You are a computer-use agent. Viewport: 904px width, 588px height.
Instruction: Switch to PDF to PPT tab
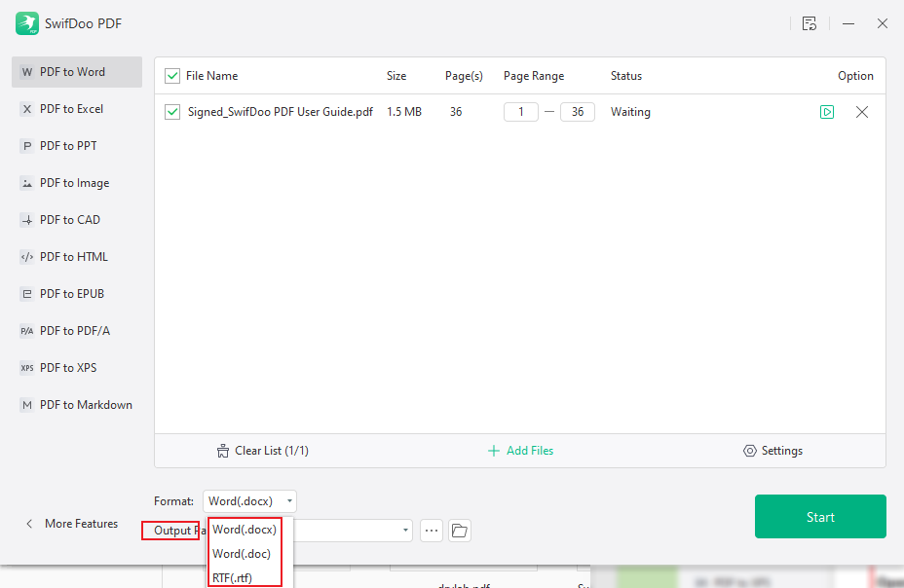point(77,146)
